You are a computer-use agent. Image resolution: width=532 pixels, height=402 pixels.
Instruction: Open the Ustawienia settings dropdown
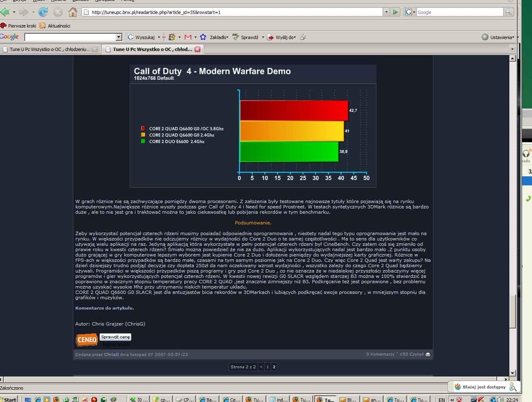coord(499,37)
